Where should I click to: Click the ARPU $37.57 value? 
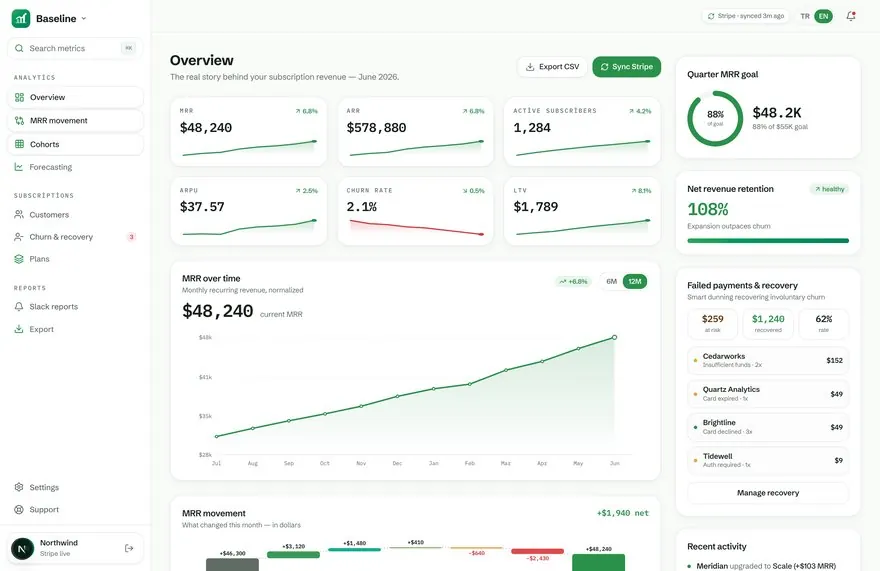point(202,207)
